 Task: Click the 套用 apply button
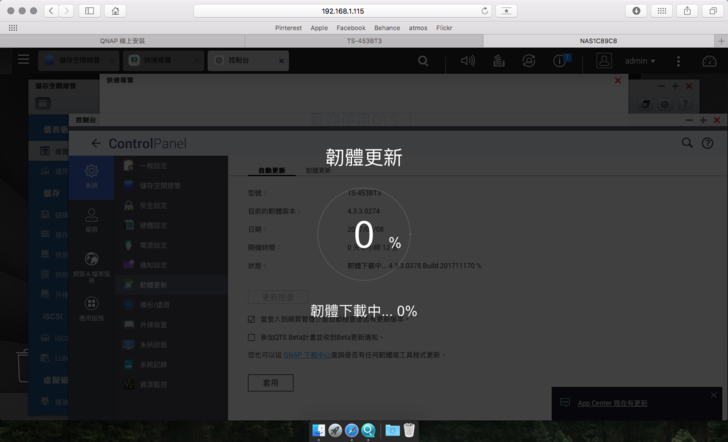pyautogui.click(x=270, y=383)
